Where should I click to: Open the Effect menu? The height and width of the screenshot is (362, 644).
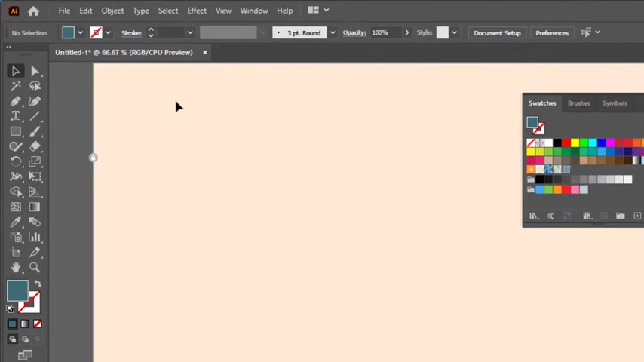[197, 11]
